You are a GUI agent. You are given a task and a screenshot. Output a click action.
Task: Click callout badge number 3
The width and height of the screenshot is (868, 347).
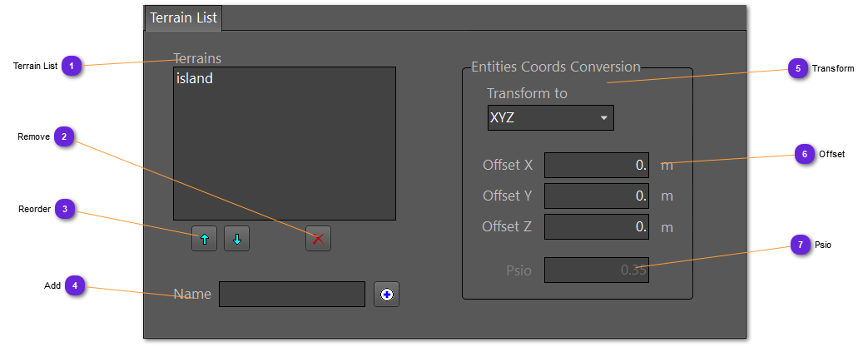click(x=66, y=209)
